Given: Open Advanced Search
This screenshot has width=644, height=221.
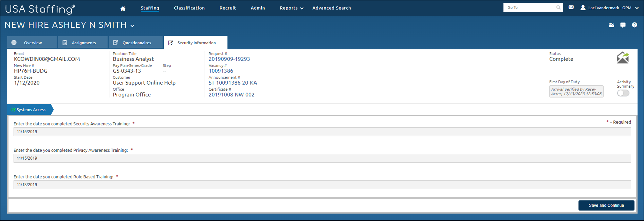Looking at the screenshot, I should 332,8.
